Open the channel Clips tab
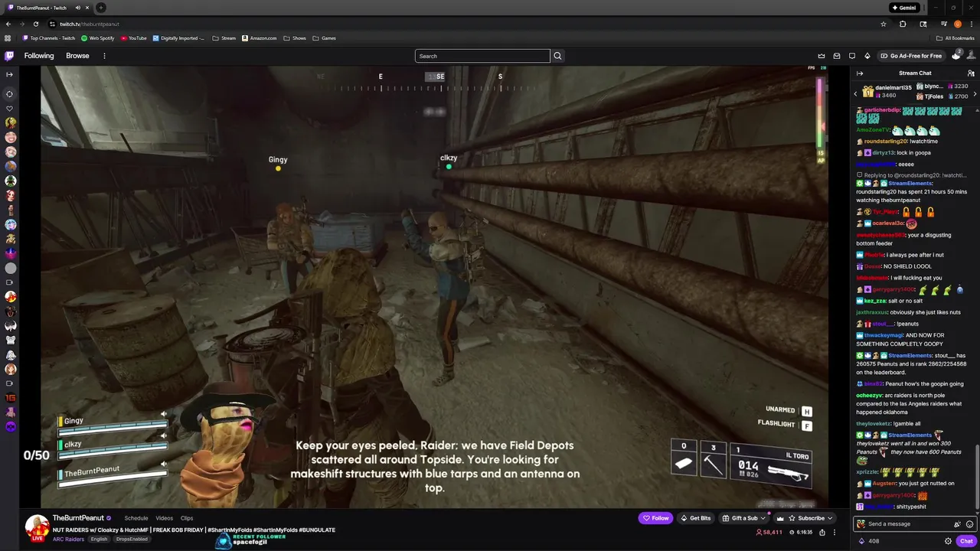Screen dimensions: 980x551 pos(187,518)
